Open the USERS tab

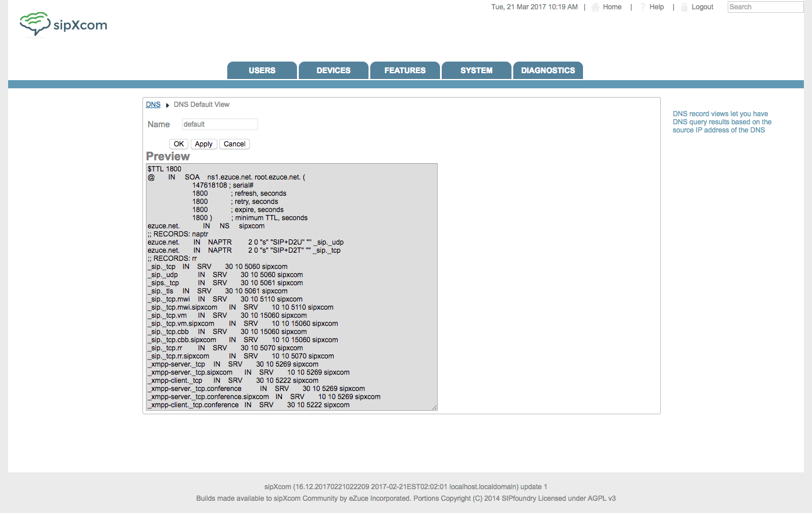click(262, 70)
